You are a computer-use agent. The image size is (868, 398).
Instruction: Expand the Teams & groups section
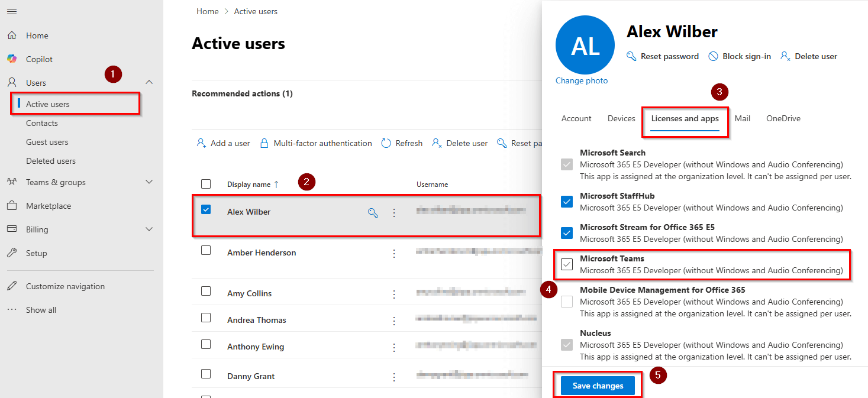pos(149,182)
